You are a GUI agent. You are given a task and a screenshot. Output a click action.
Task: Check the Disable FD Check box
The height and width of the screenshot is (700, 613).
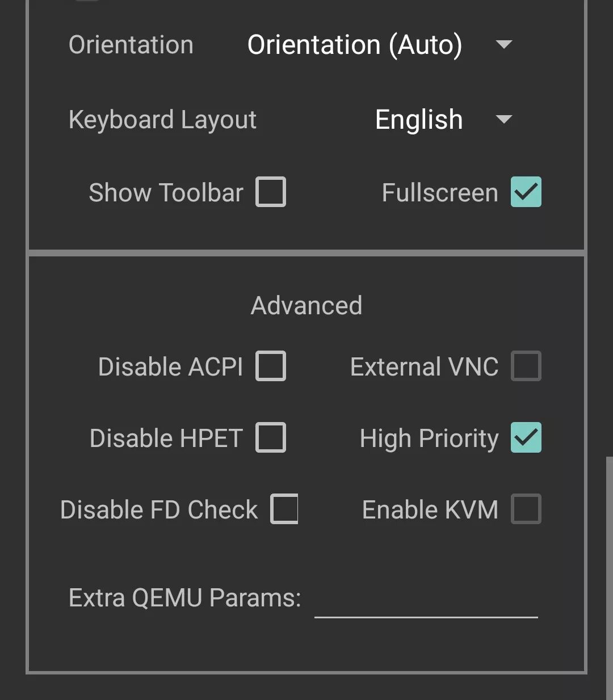(x=284, y=509)
